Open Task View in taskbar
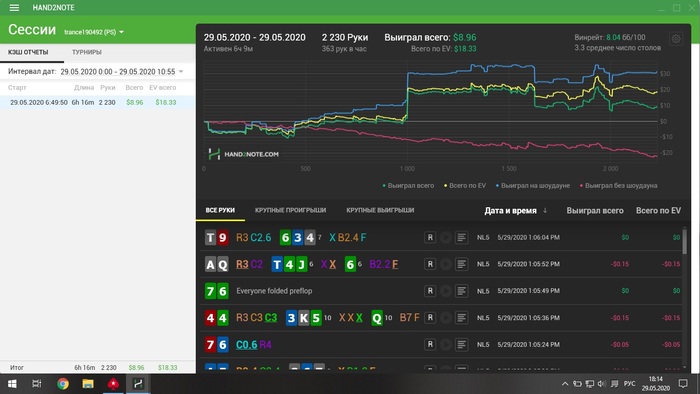The image size is (700, 394). (x=37, y=384)
